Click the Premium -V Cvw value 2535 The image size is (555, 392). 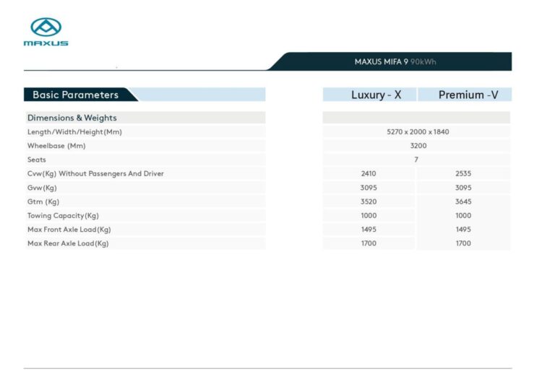[x=463, y=173]
